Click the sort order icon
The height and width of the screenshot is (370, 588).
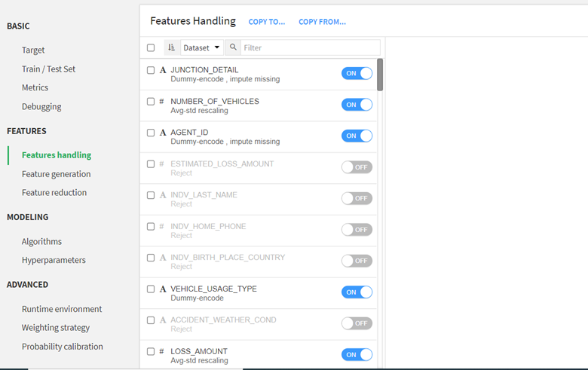(171, 47)
